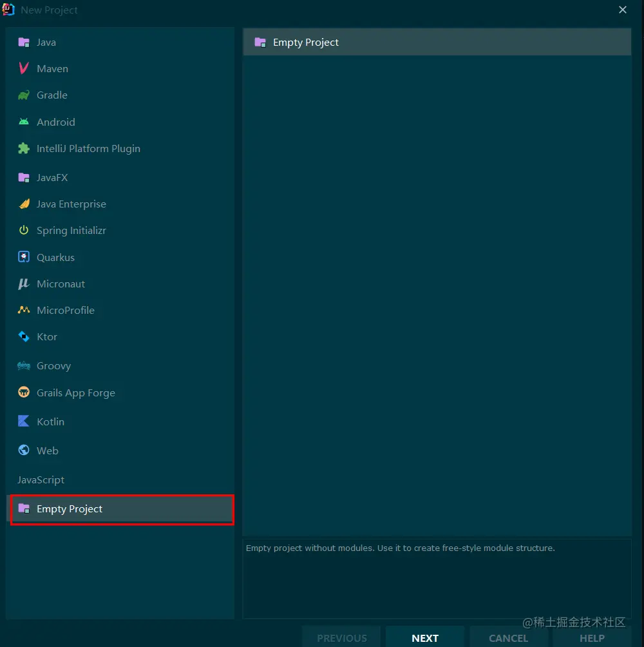Click the Spring Initializr power icon
This screenshot has width=644, height=647.
(24, 230)
